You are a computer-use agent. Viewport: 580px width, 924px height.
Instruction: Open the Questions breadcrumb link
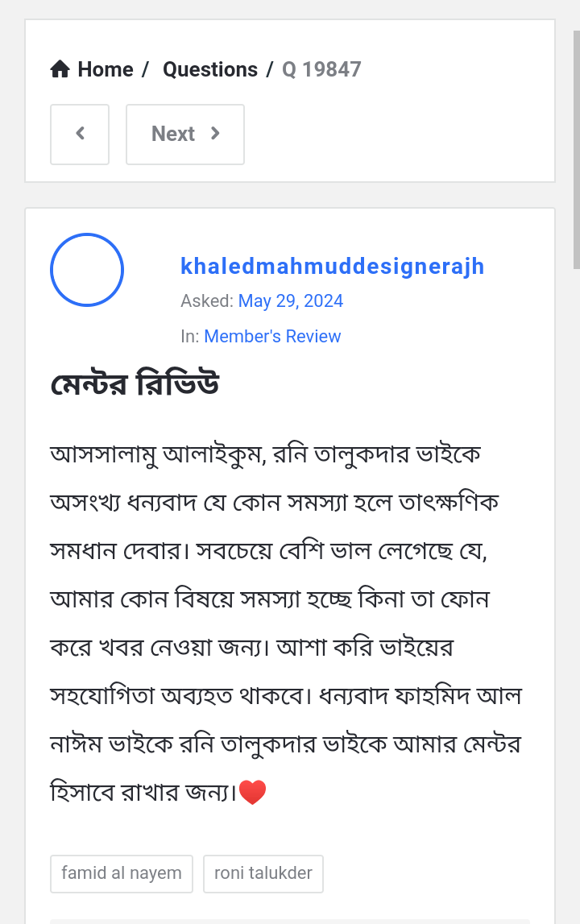click(210, 69)
